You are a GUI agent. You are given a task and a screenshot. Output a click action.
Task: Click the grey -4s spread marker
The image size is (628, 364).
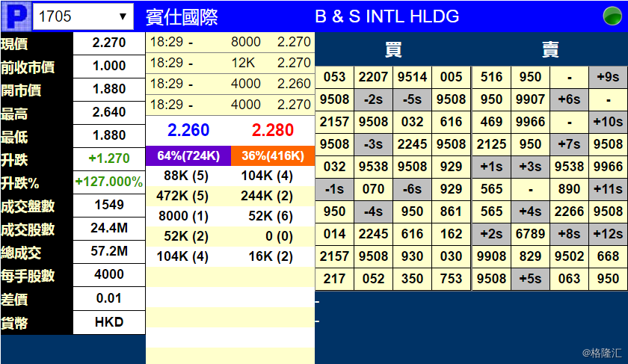(373, 212)
